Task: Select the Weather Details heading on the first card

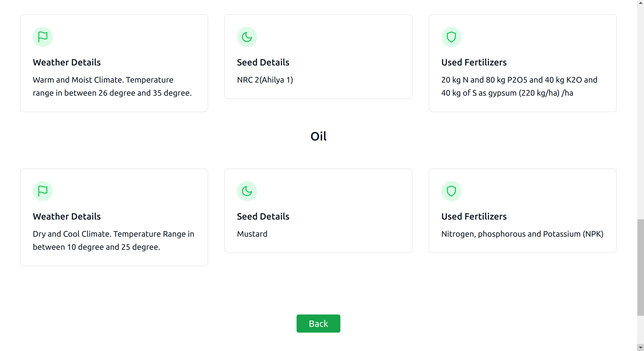Action: click(x=66, y=62)
